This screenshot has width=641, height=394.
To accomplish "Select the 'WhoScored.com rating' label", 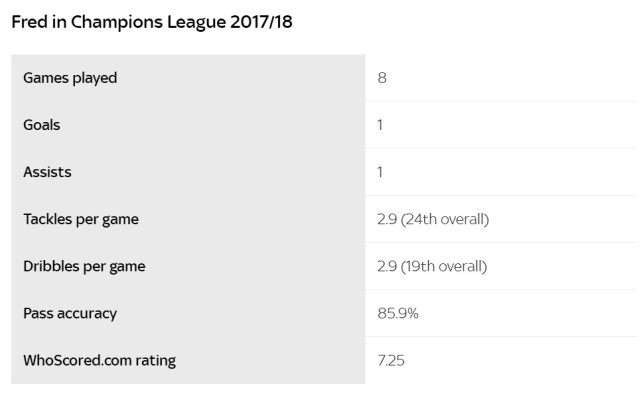I will click(x=99, y=361).
